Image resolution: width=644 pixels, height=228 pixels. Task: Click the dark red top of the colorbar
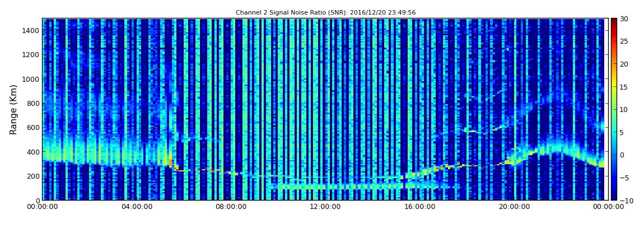click(x=614, y=21)
